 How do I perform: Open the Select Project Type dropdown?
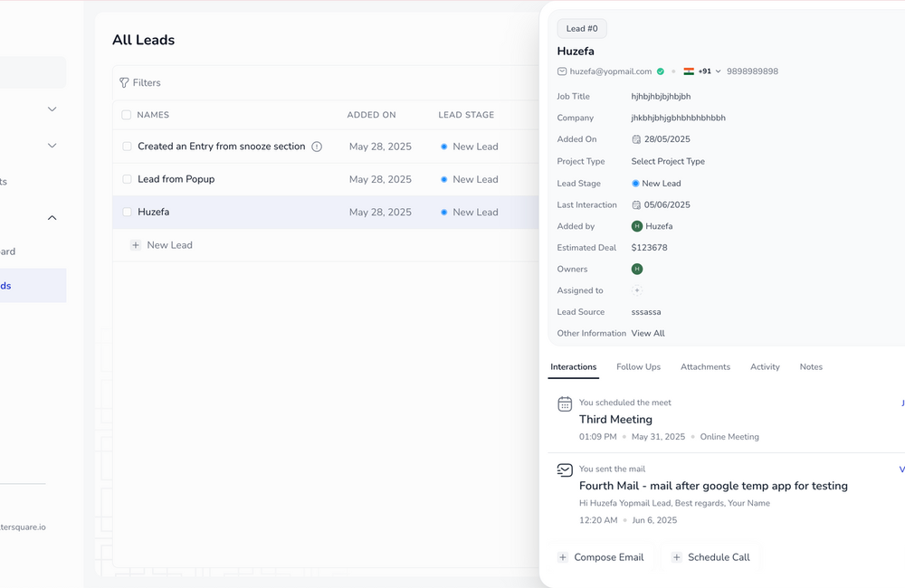[x=668, y=162]
